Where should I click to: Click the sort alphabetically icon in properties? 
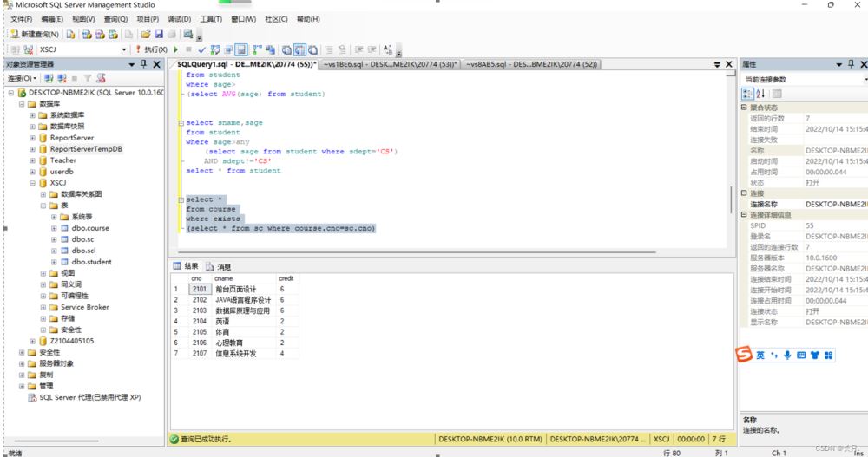[x=761, y=94]
